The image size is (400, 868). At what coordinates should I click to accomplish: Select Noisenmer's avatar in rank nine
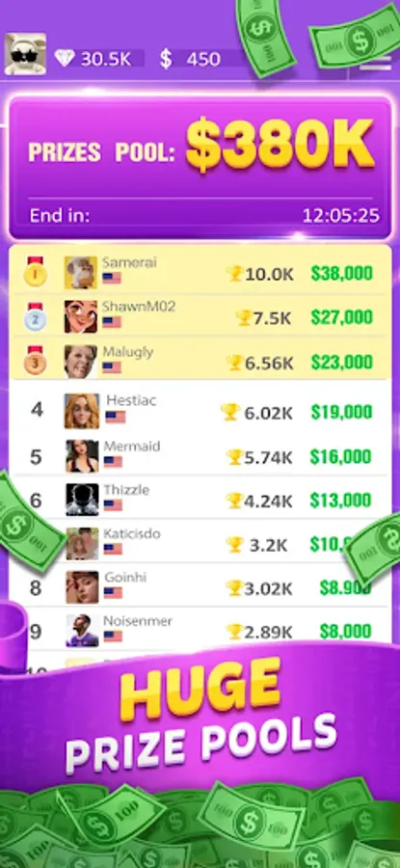point(83,631)
